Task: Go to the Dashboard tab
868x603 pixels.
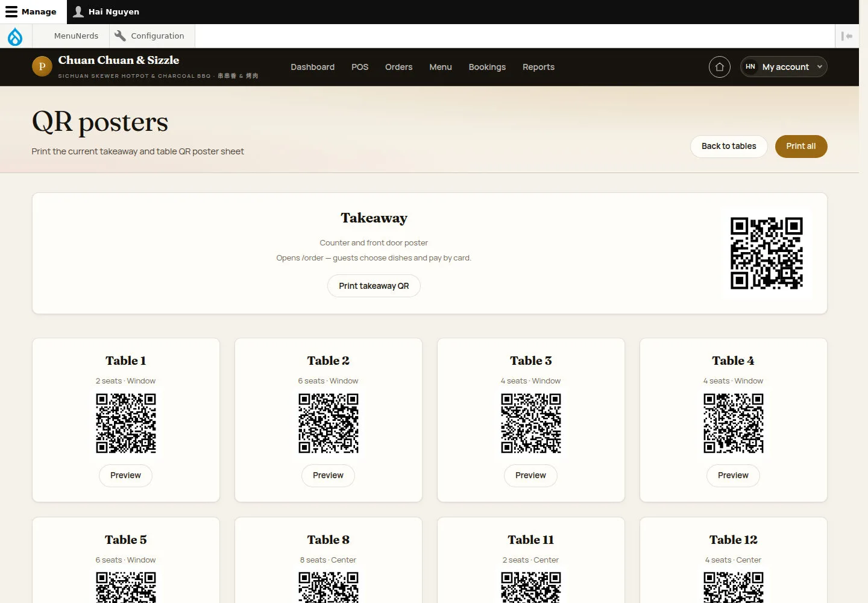Action: pos(312,67)
